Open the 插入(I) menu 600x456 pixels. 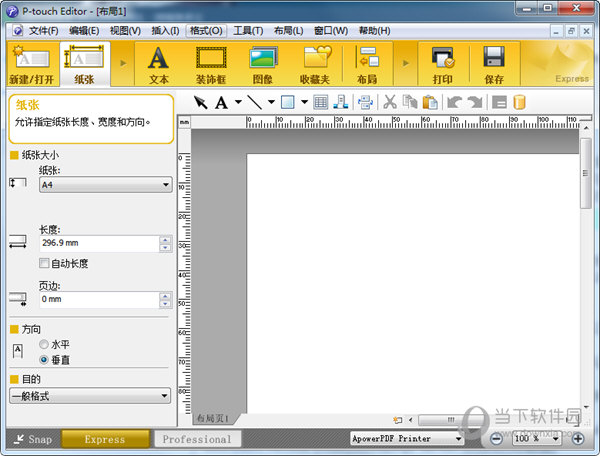pos(165,31)
